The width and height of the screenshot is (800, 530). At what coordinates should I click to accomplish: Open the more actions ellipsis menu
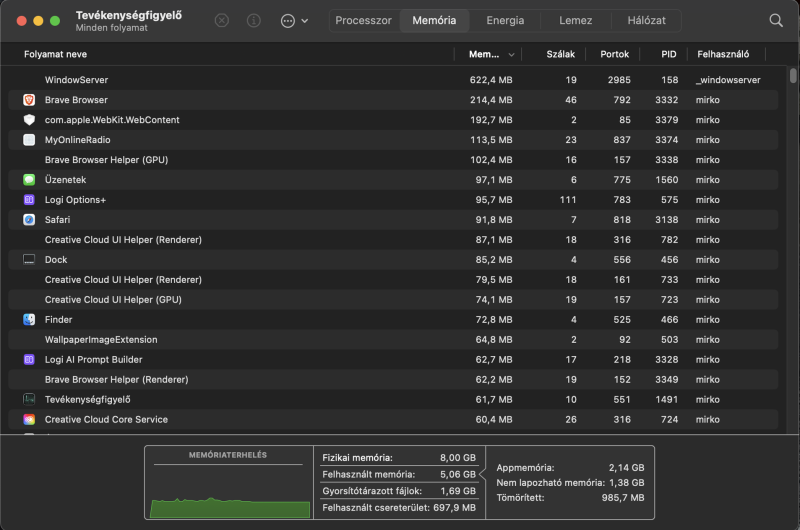click(294, 21)
